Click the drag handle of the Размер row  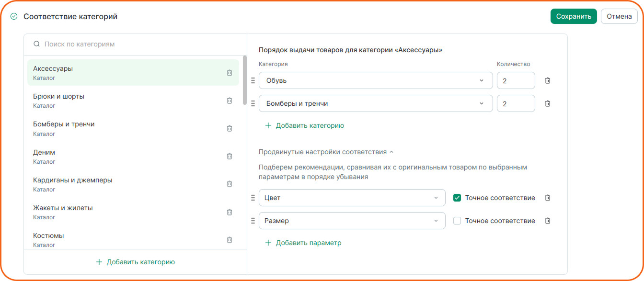click(x=253, y=221)
